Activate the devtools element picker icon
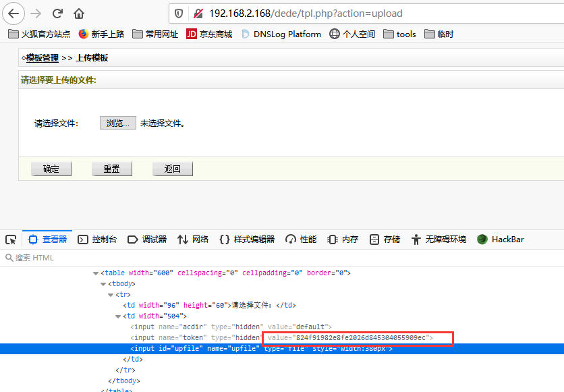564x392 pixels. (x=11, y=240)
